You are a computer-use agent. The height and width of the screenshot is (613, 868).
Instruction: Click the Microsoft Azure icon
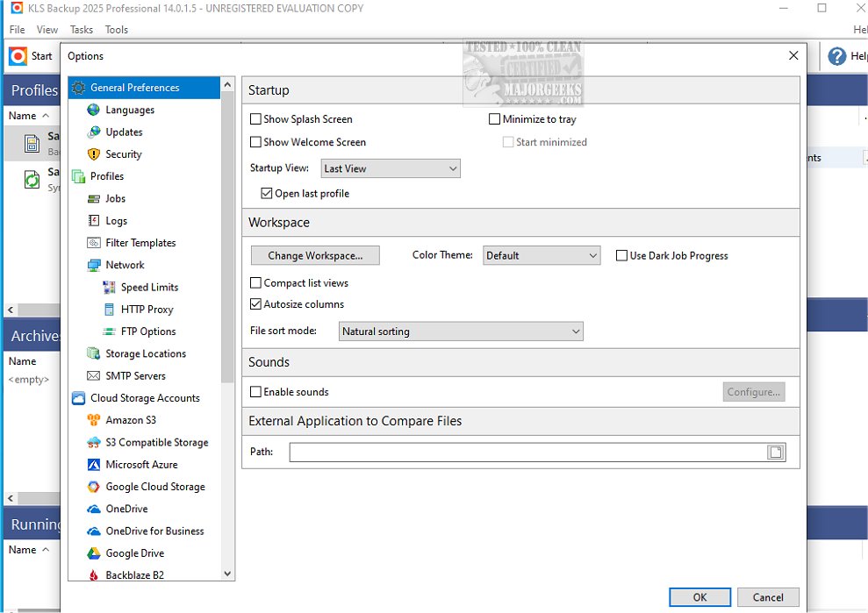[x=94, y=464]
